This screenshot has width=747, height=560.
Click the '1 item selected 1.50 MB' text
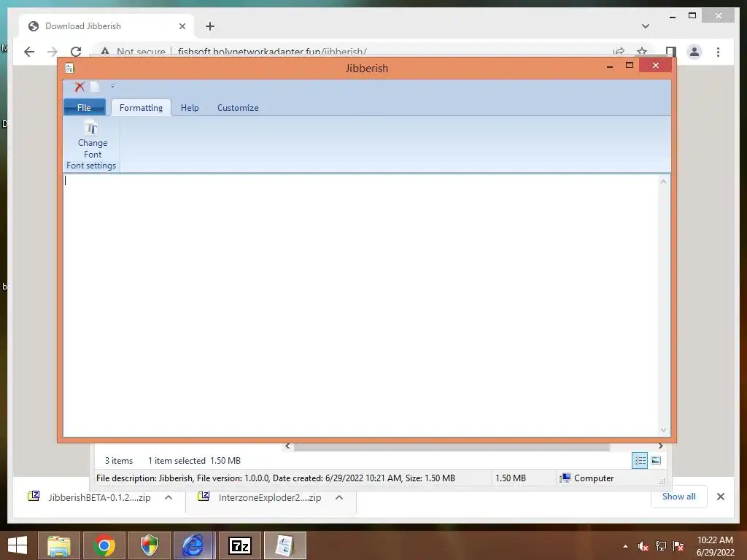click(x=194, y=461)
